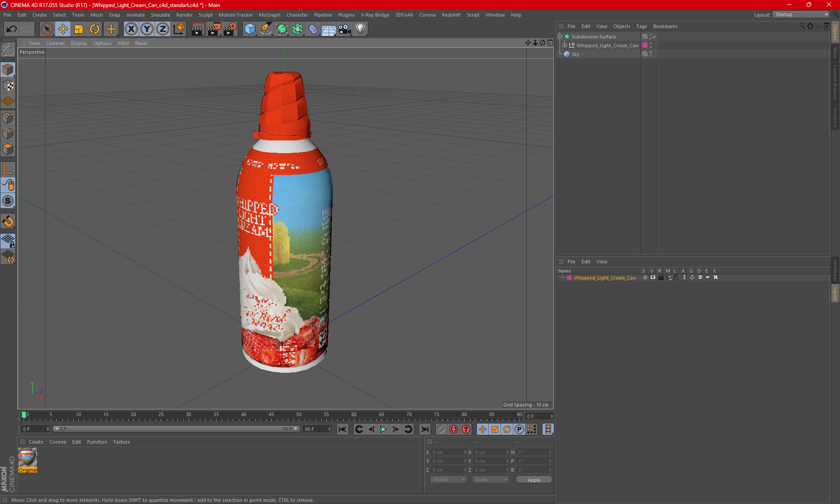Add a Subdivision Surface generator
The height and width of the screenshot is (504, 840).
pos(282,29)
